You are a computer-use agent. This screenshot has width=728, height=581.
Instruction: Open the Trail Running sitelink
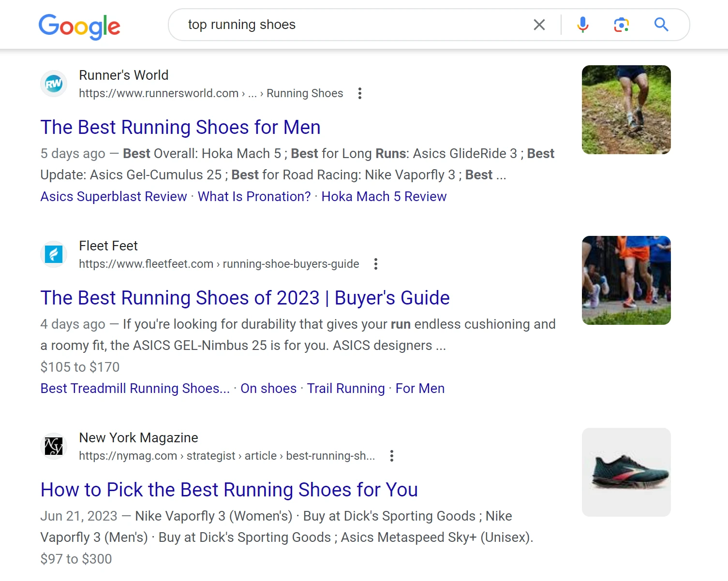[346, 389]
